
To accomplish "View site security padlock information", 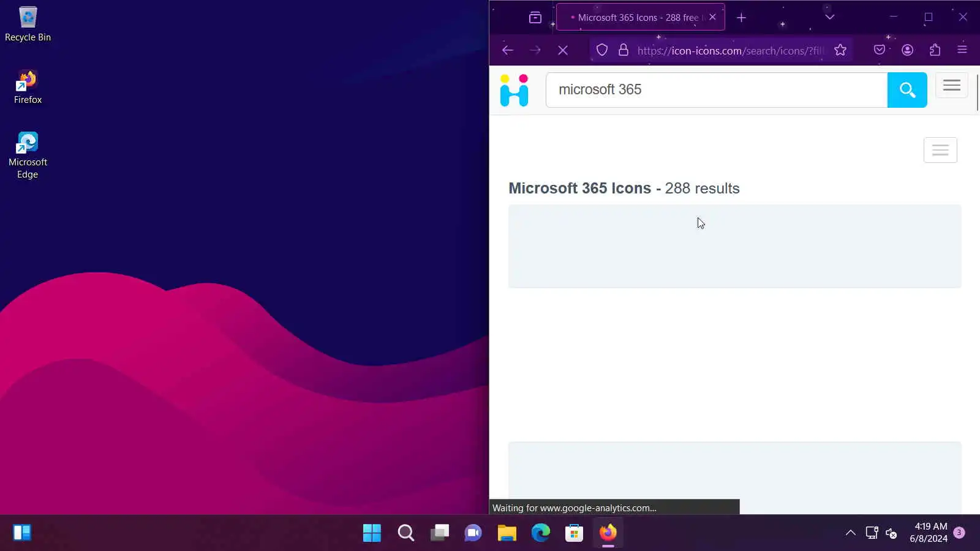I will pos(624,50).
